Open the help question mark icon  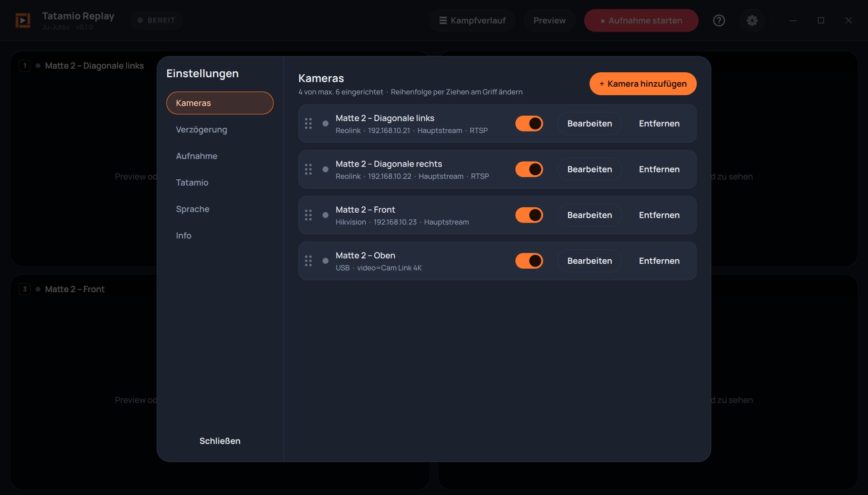719,20
